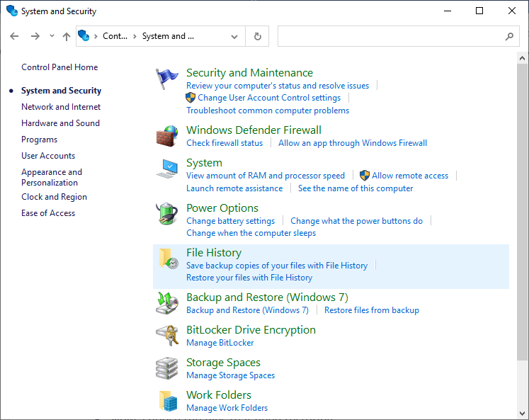Open Clock and Region category
The image size is (529, 420).
coord(55,197)
